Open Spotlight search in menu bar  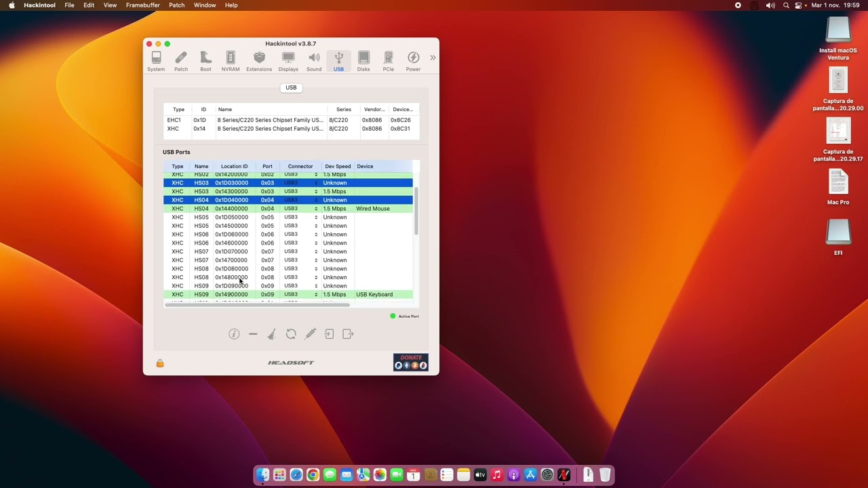click(x=786, y=5)
